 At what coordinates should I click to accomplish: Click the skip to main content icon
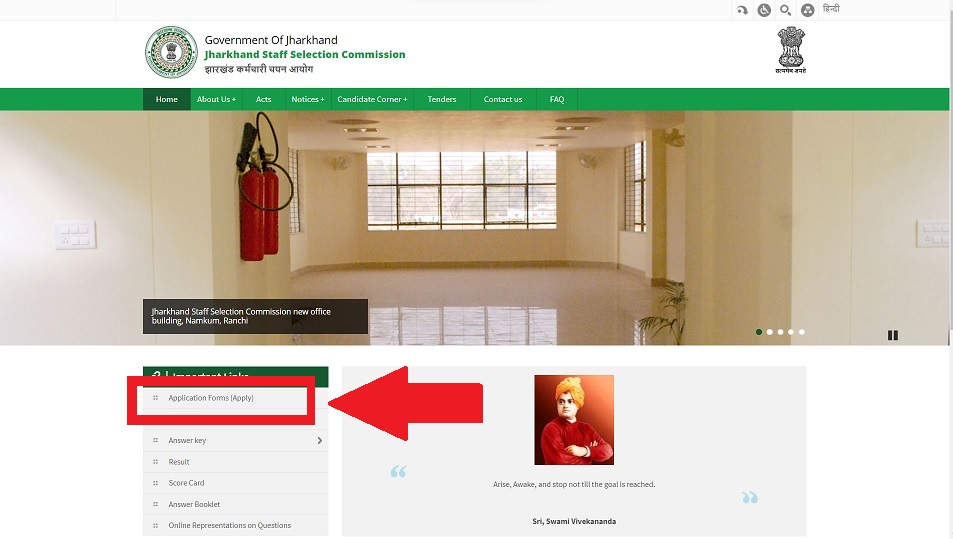(742, 10)
